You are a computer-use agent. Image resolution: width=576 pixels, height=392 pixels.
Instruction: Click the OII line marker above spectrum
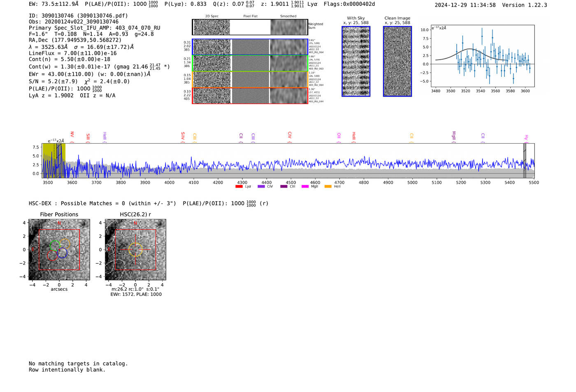click(x=339, y=138)
